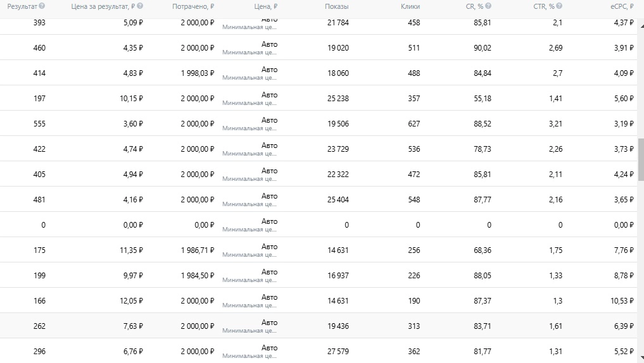Click vertical scrollbar thumb on right edge
644x363 pixels.
click(641, 159)
